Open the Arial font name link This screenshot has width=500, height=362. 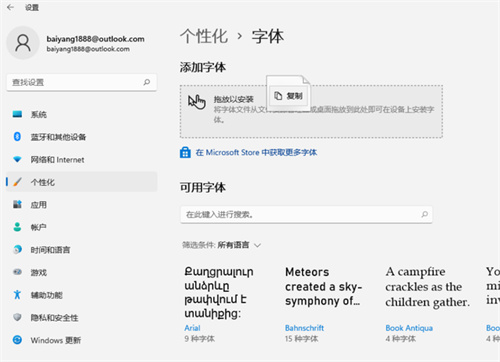coord(192,328)
